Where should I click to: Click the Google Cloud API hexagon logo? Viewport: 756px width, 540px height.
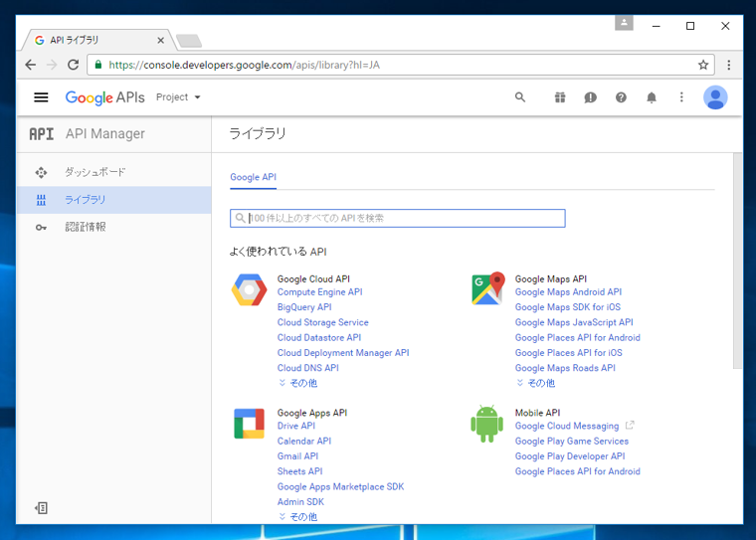click(x=249, y=289)
